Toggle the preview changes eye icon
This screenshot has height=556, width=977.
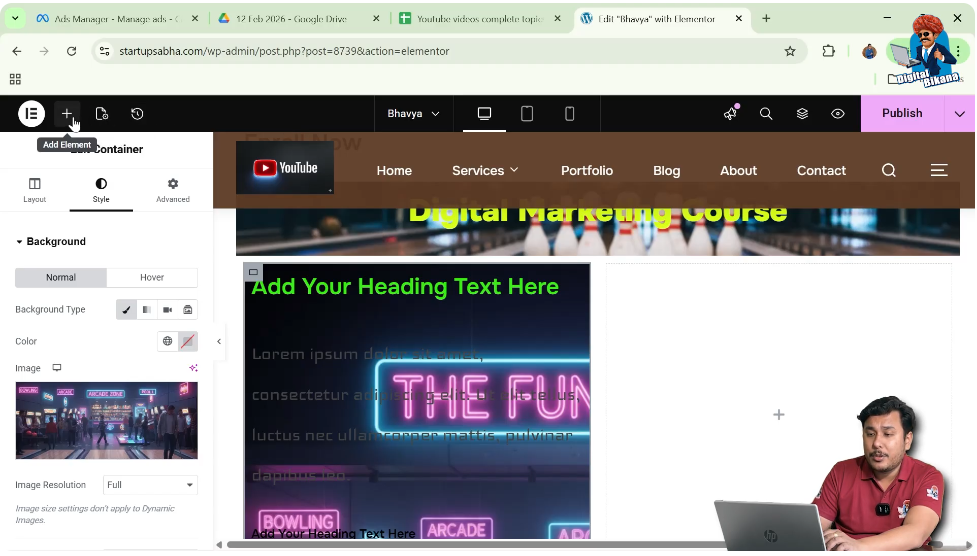(837, 113)
